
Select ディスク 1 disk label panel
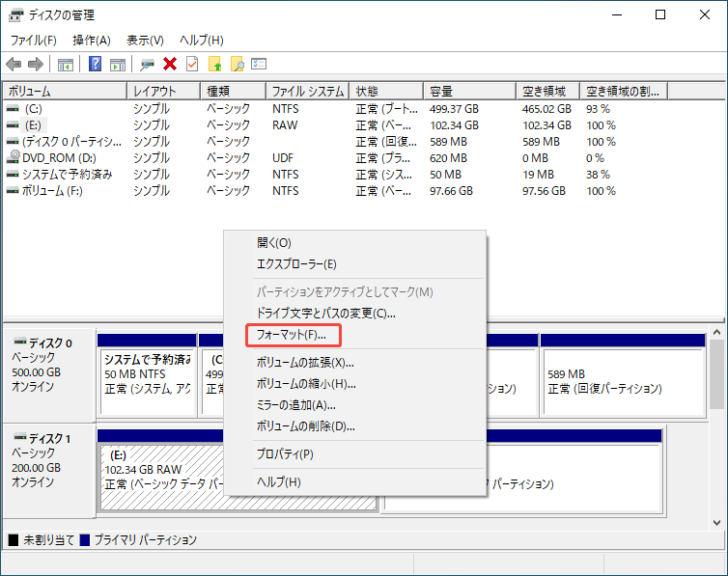[x=49, y=470]
